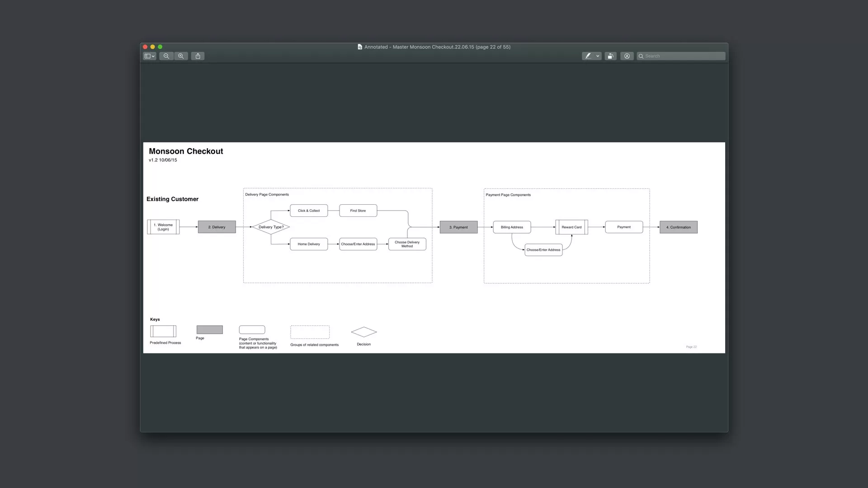Image resolution: width=868 pixels, height=488 pixels.
Task: Click the Choose Delivery Method component box
Action: pyautogui.click(x=407, y=244)
